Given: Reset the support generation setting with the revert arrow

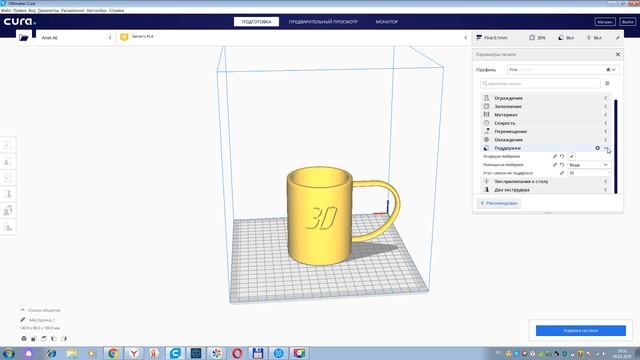Looking at the screenshot, I should [562, 156].
